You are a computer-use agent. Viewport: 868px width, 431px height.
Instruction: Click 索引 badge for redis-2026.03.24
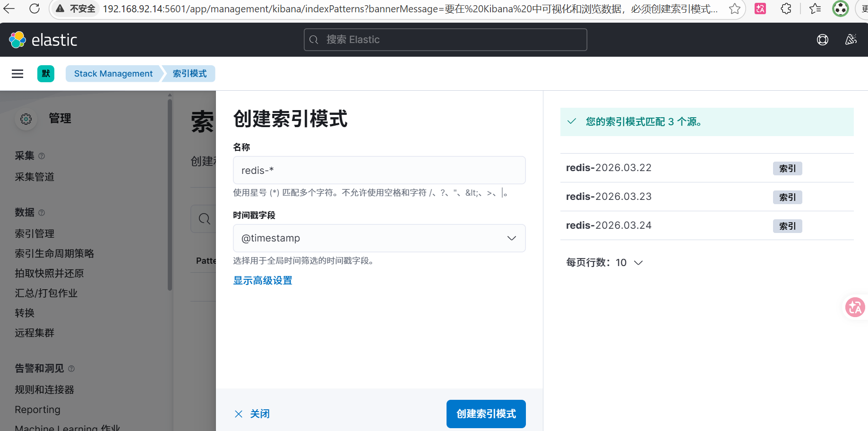[x=787, y=226]
